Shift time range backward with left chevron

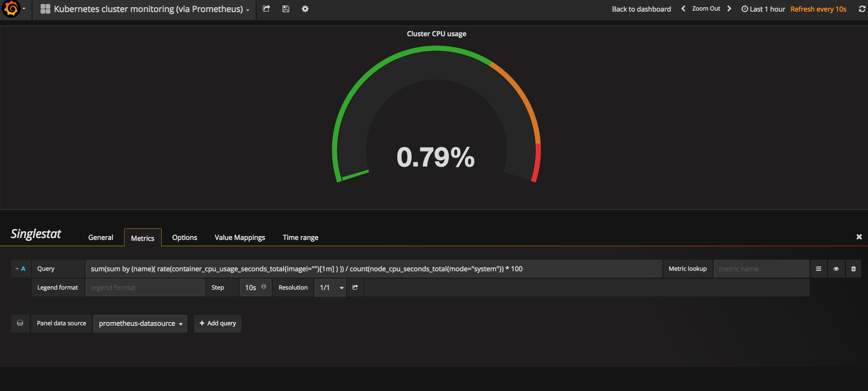[683, 9]
